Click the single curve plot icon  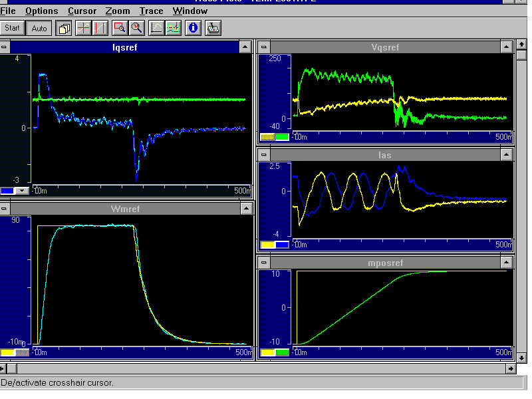click(156, 28)
